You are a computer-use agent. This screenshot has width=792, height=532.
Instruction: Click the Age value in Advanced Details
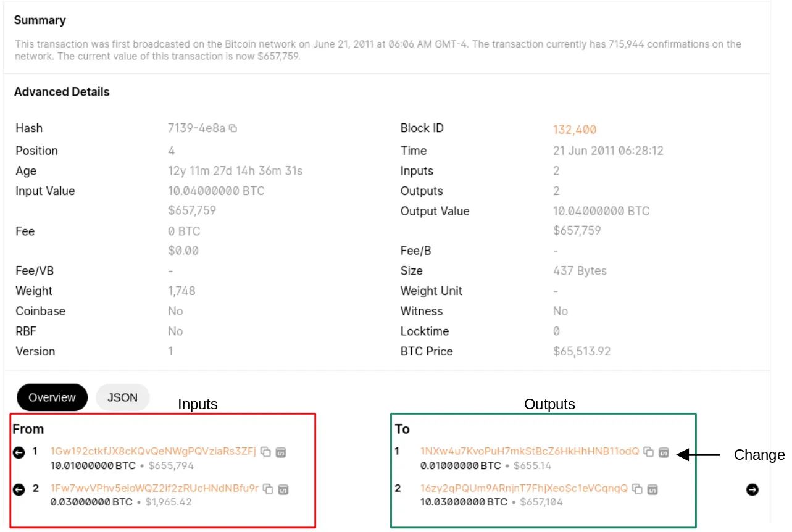(235, 171)
